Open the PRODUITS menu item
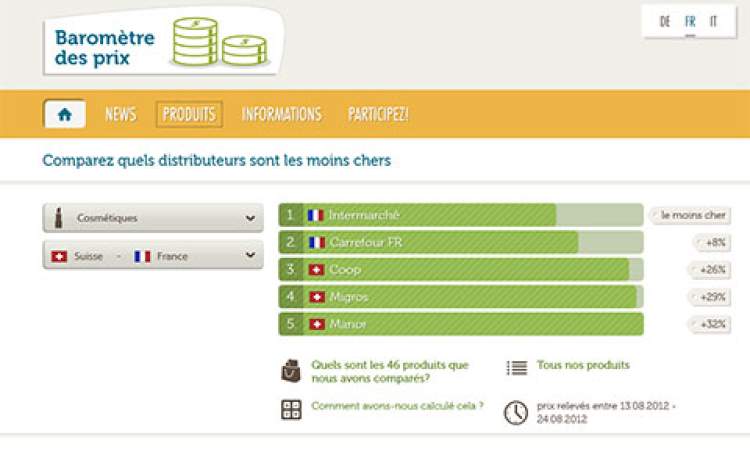This screenshot has height=450, width=750. point(189,114)
